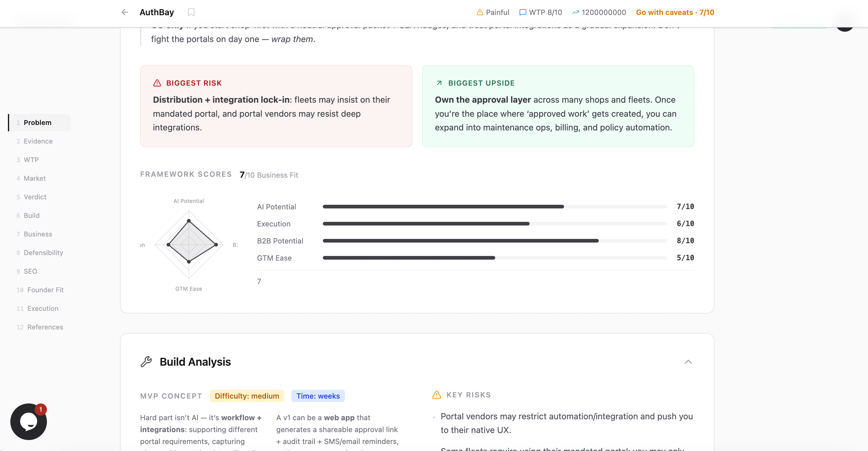This screenshot has height=451, width=868.
Task: Click the 'Time: weeks' badge
Action: (x=318, y=396)
